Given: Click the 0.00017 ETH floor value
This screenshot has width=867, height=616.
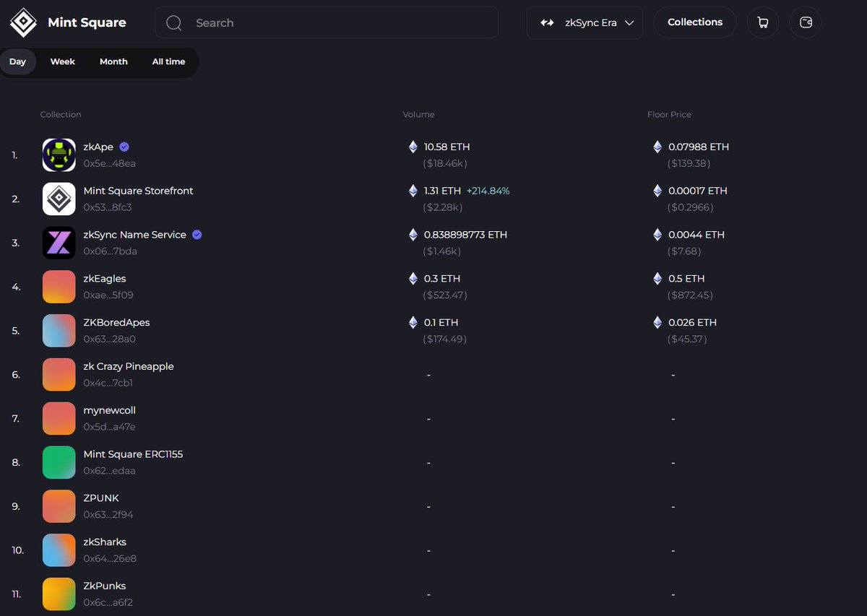Looking at the screenshot, I should (698, 191).
